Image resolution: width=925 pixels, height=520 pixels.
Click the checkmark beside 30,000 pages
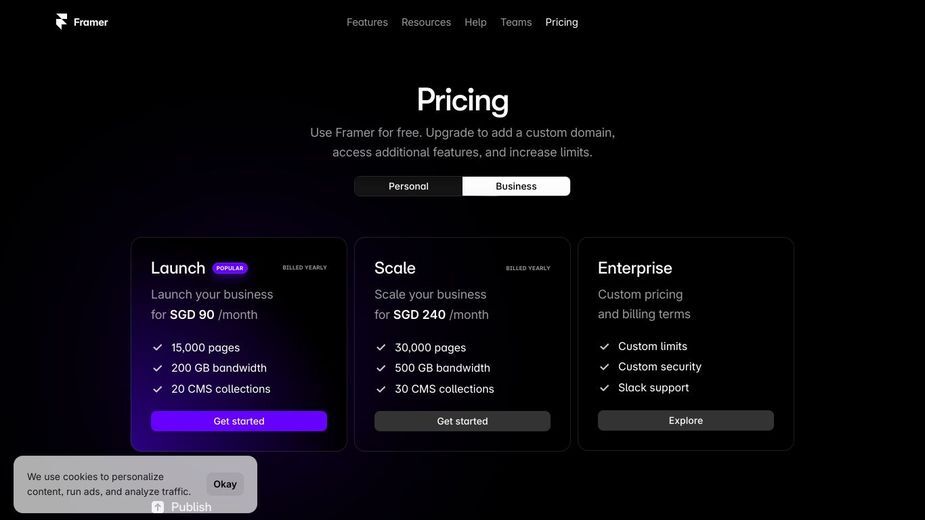pos(381,348)
